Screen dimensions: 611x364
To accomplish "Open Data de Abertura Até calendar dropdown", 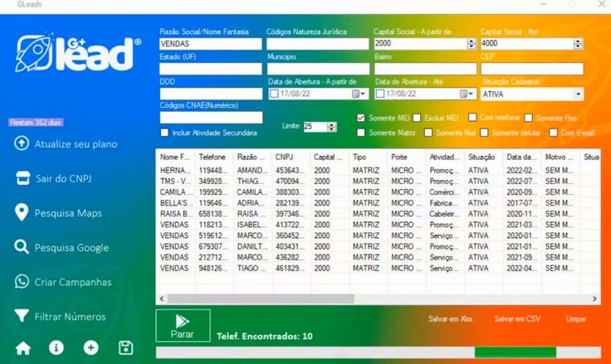I will pyautogui.click(x=466, y=95).
